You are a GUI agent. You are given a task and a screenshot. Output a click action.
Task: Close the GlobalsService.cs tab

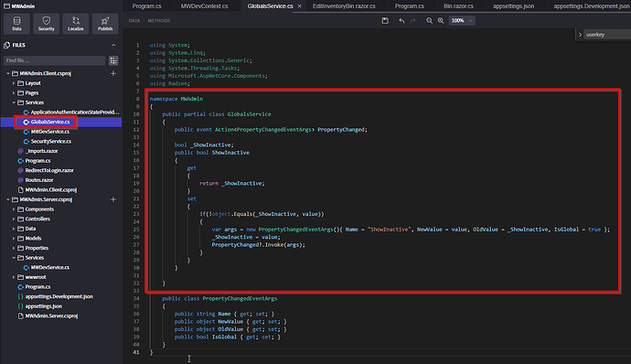coord(299,6)
